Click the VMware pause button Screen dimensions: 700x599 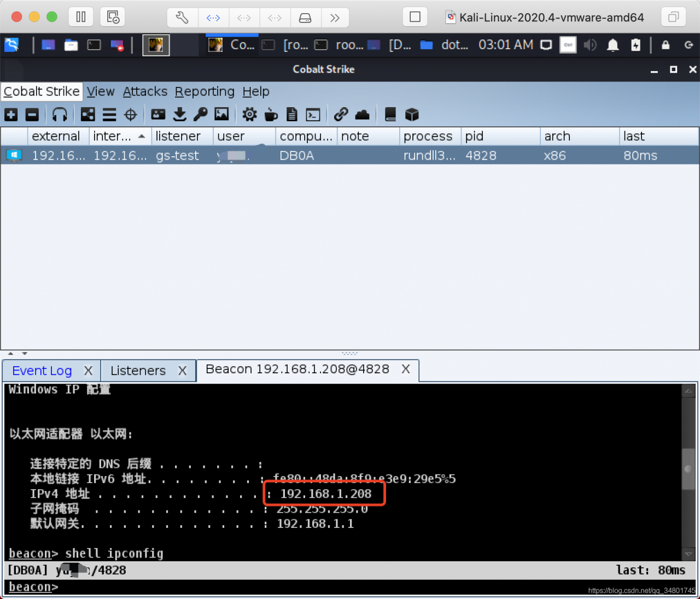81,17
